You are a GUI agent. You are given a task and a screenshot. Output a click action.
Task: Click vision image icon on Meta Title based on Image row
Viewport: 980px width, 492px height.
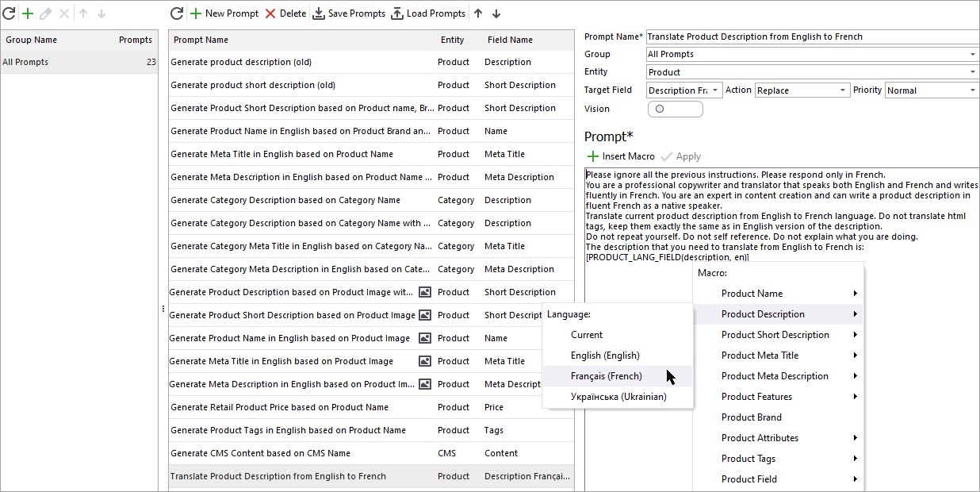[425, 361]
